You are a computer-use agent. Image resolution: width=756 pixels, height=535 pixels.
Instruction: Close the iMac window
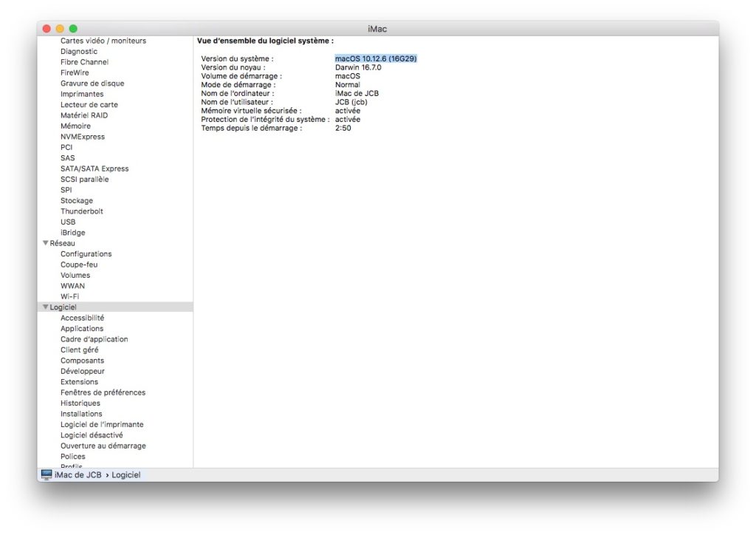pos(47,29)
